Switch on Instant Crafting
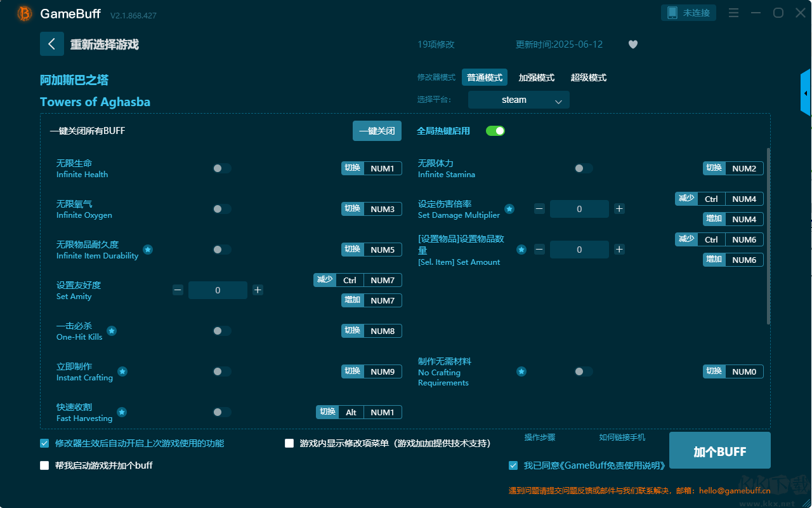 pos(222,371)
